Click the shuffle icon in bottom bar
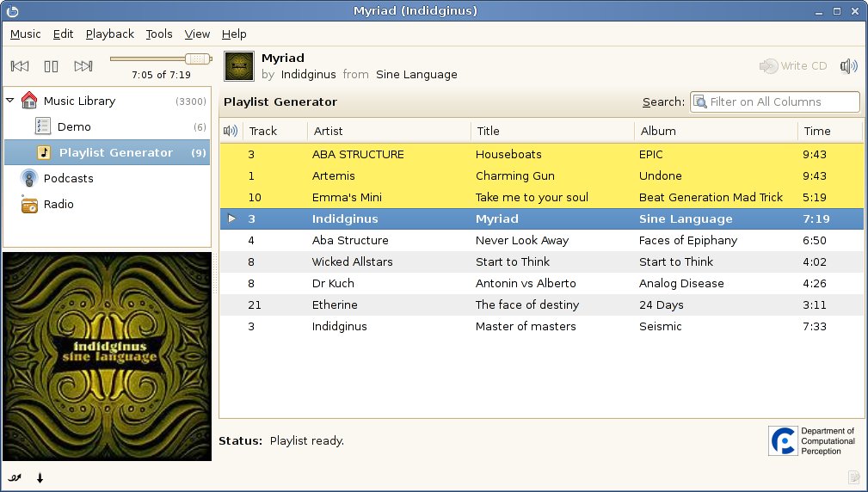868x492 pixels. 15,477
